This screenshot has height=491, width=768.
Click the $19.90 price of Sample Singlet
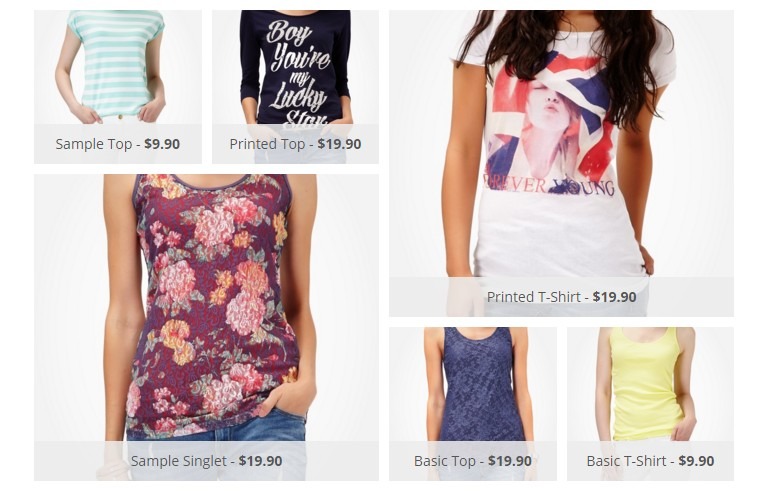click(x=261, y=461)
